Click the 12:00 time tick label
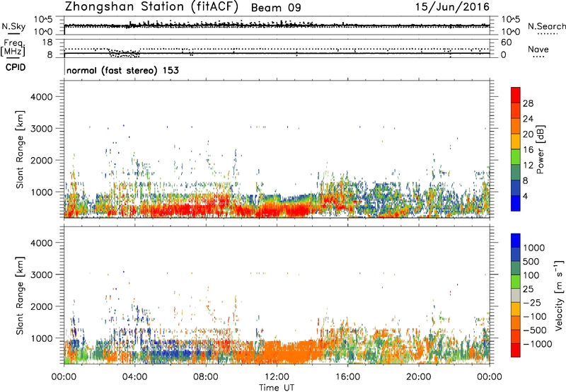Screen dimensions: 566x392 pos(277,377)
